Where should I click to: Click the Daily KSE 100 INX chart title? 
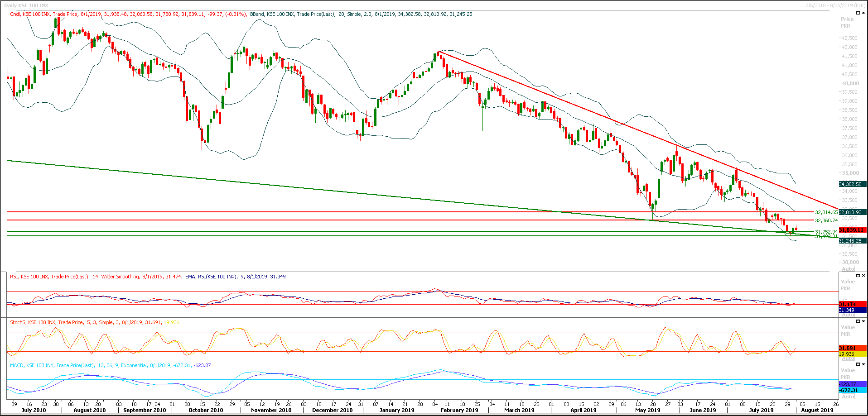pos(26,5)
